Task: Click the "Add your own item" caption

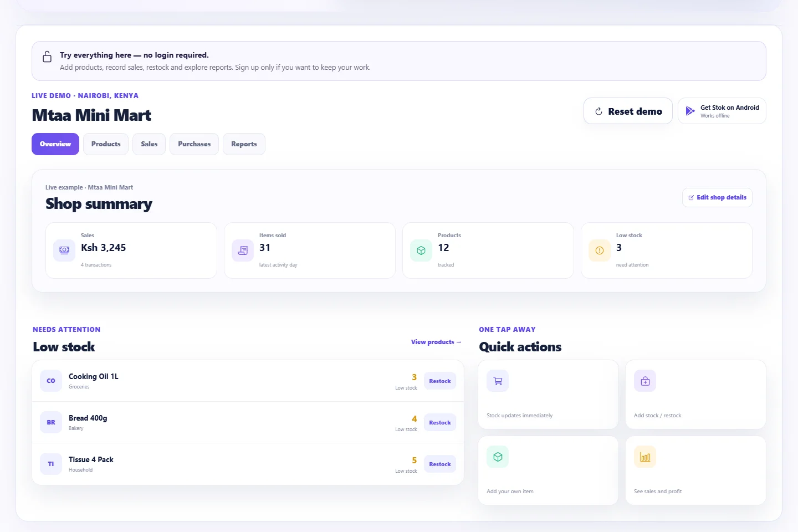Action: tap(510, 492)
